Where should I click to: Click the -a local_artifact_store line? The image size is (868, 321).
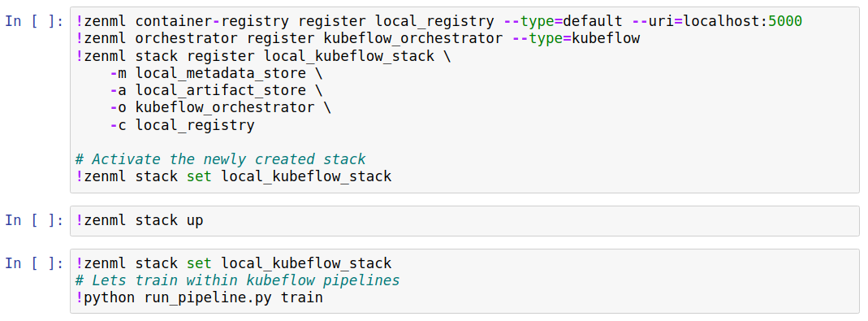(216, 90)
